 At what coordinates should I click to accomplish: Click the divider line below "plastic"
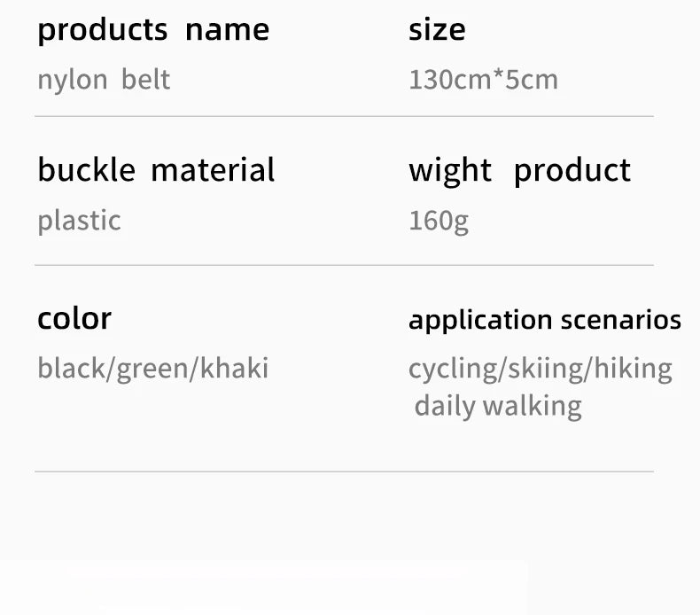click(x=344, y=265)
